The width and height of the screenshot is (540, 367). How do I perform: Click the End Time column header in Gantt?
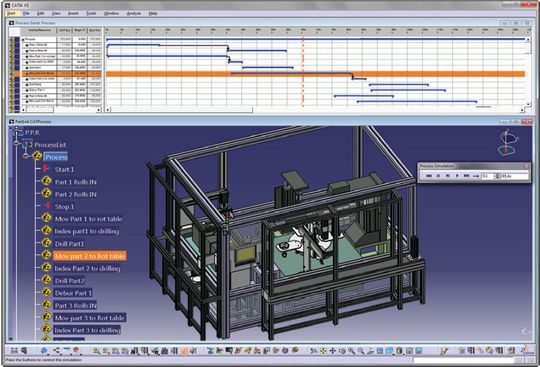95,31
